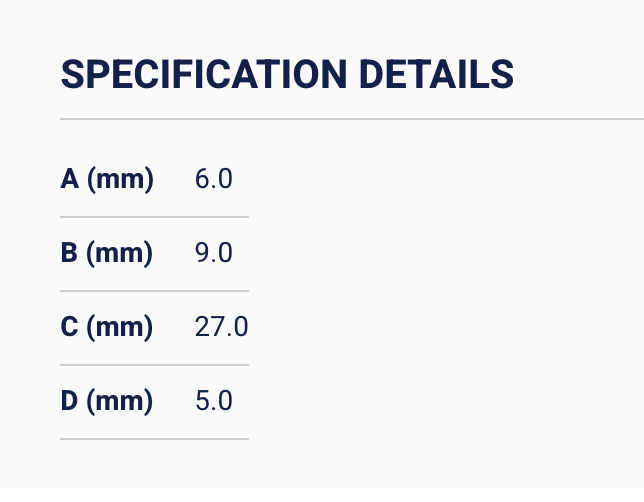Click the 27.0 value for dimension C
The image size is (644, 502).
(x=222, y=328)
